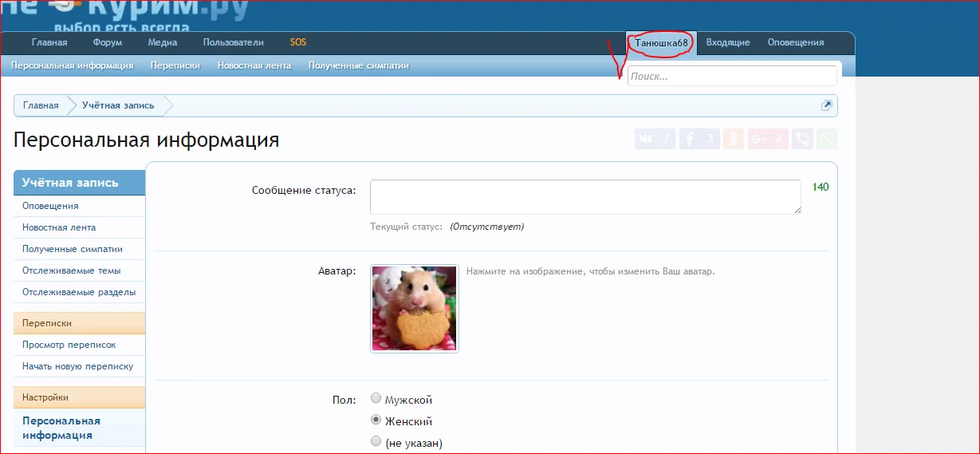Open Оповещения in left sidebar
This screenshot has width=980, height=454.
pos(50,206)
